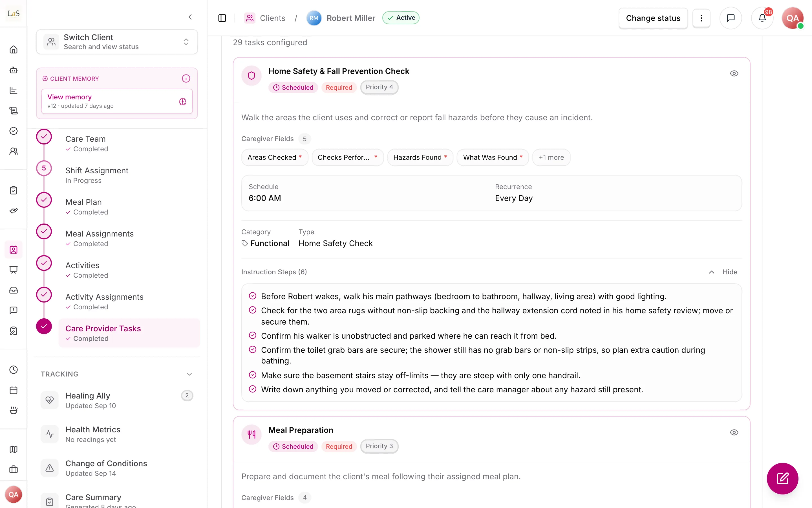Open the inbox tray icon in left rail

pyautogui.click(x=14, y=290)
